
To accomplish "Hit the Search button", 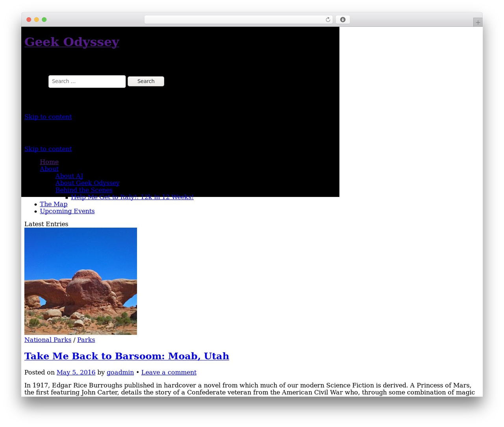I will [x=146, y=81].
